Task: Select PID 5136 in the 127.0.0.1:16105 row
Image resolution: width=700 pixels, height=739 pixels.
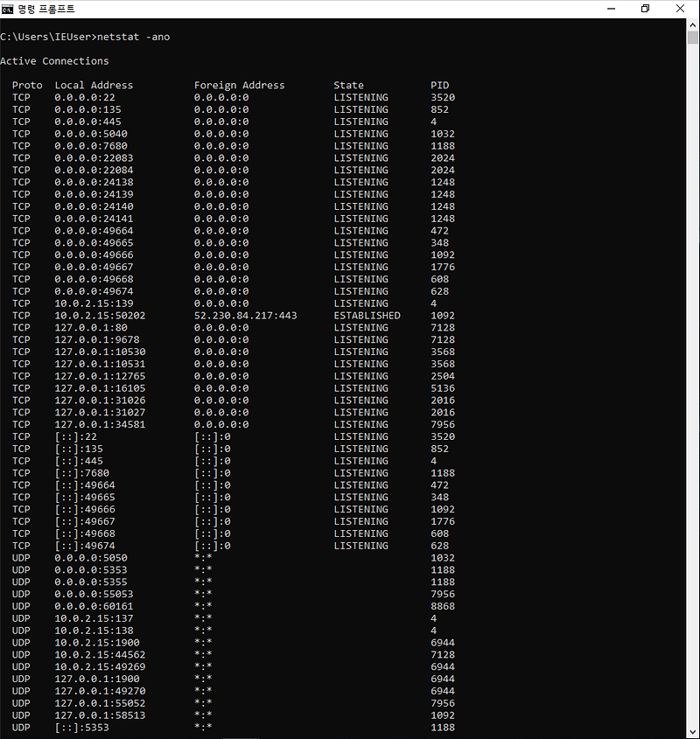Action: [x=443, y=388]
